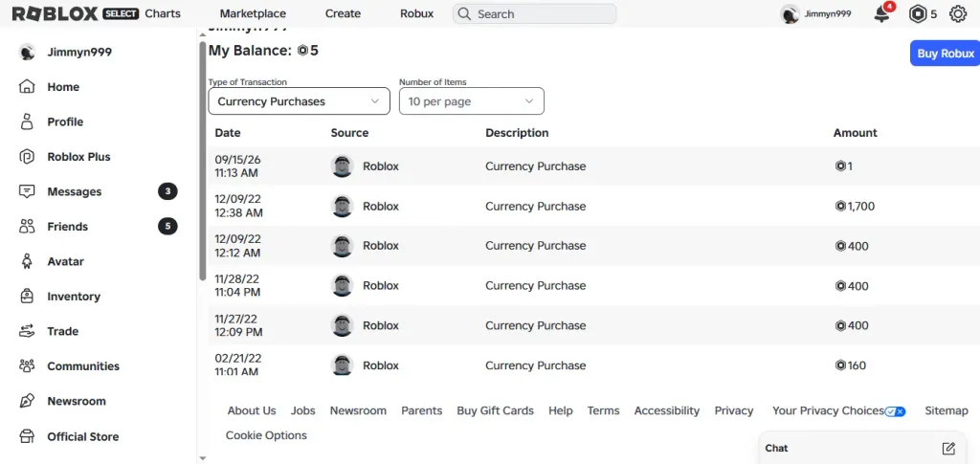Go to Messages in sidebar
This screenshot has width=980, height=464.
tap(75, 191)
